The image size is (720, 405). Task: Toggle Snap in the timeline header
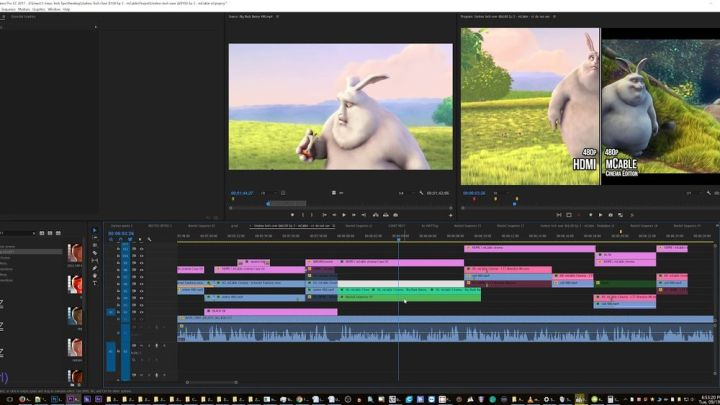click(120, 239)
